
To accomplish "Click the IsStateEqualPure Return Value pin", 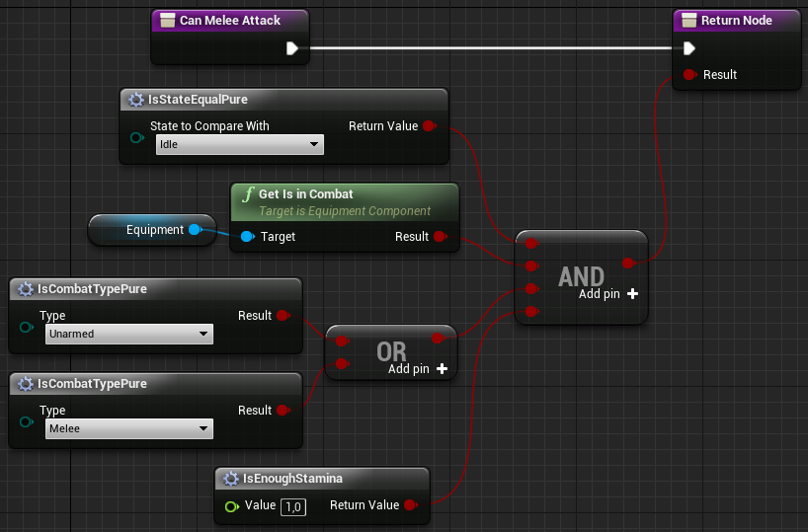I will point(429,126).
